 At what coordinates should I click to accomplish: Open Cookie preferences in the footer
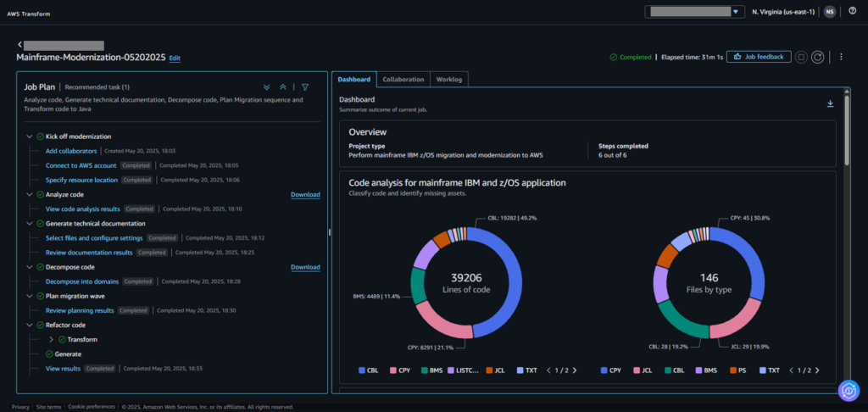(x=92, y=407)
